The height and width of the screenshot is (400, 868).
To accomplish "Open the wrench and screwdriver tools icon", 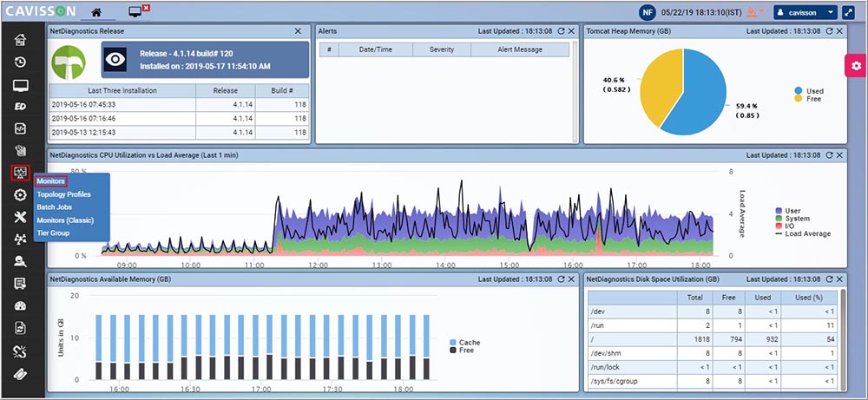I will click(x=21, y=218).
